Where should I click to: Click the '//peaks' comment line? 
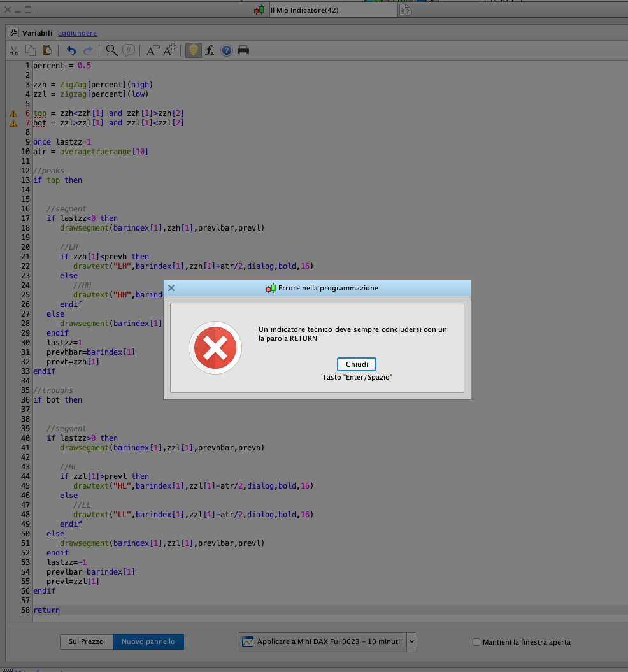pyautogui.click(x=48, y=171)
